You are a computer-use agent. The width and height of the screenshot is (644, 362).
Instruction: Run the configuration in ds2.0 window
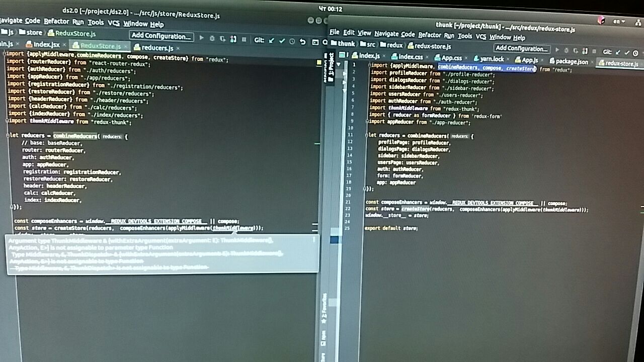[x=202, y=38]
